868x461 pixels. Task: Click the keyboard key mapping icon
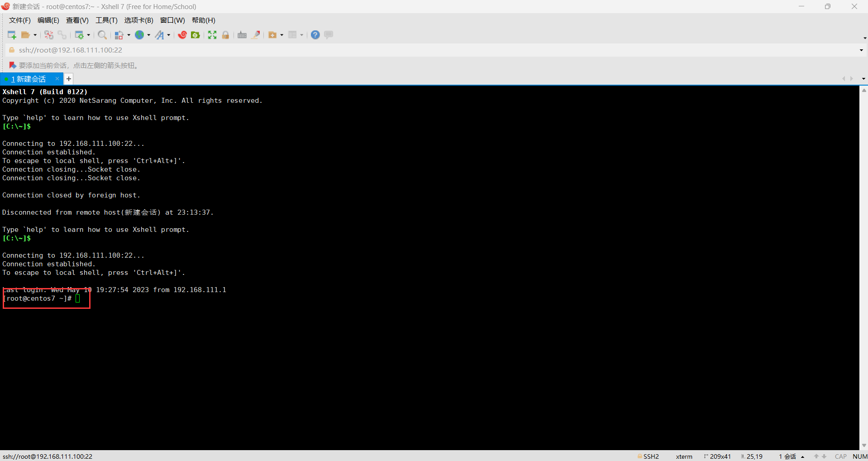click(x=242, y=35)
